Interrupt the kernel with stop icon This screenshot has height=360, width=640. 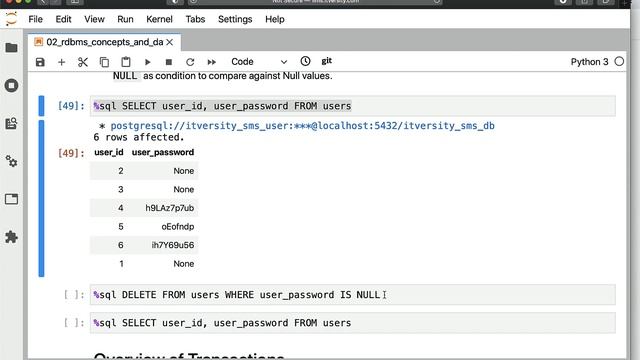(169, 62)
